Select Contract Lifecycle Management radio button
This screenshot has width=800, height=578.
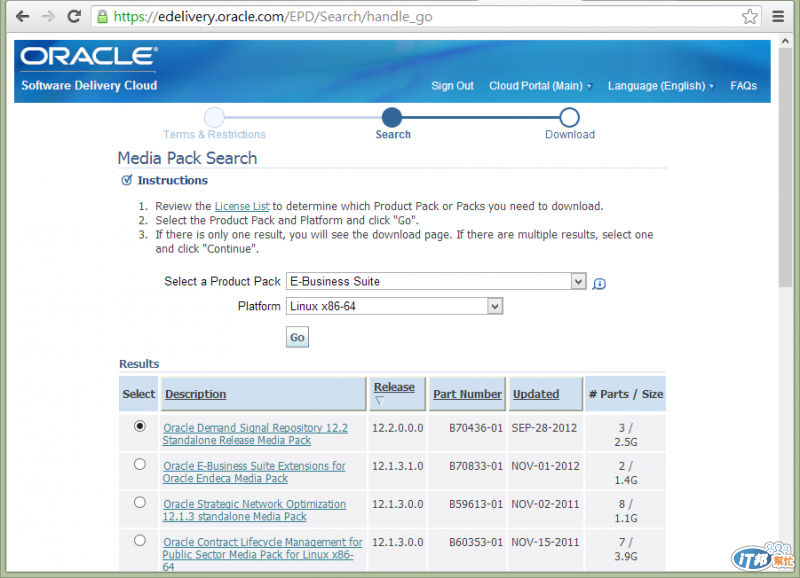[140, 541]
